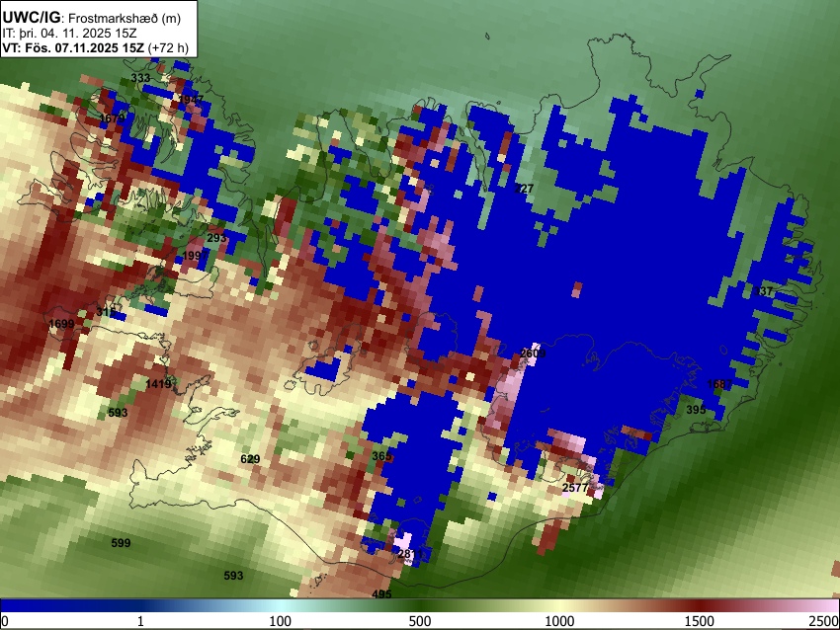The height and width of the screenshot is (630, 840).
Task: Click the map value '2609'
Action: click(x=533, y=354)
